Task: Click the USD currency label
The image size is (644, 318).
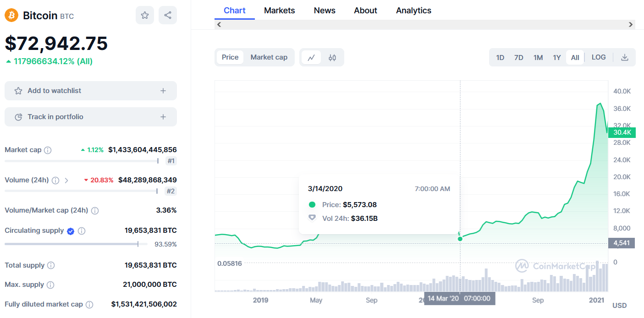Action: (x=620, y=305)
